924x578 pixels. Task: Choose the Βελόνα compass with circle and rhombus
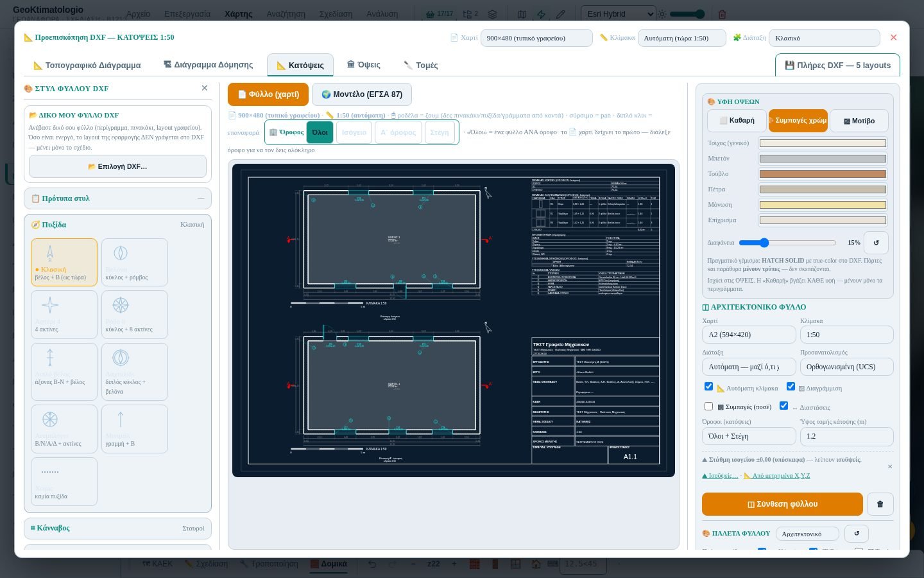[135, 262]
